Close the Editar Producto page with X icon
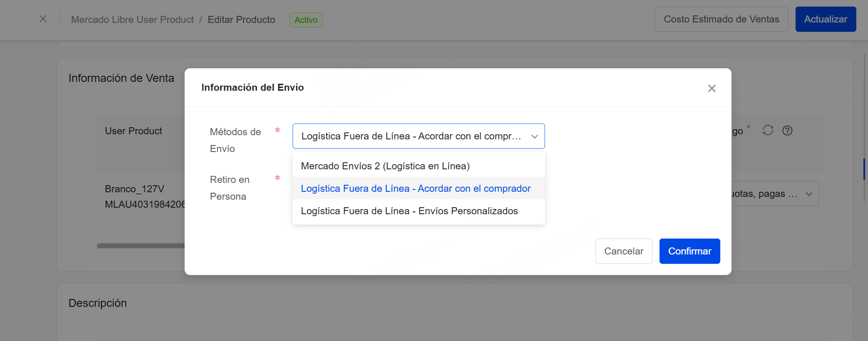The width and height of the screenshot is (868, 341). click(x=43, y=19)
